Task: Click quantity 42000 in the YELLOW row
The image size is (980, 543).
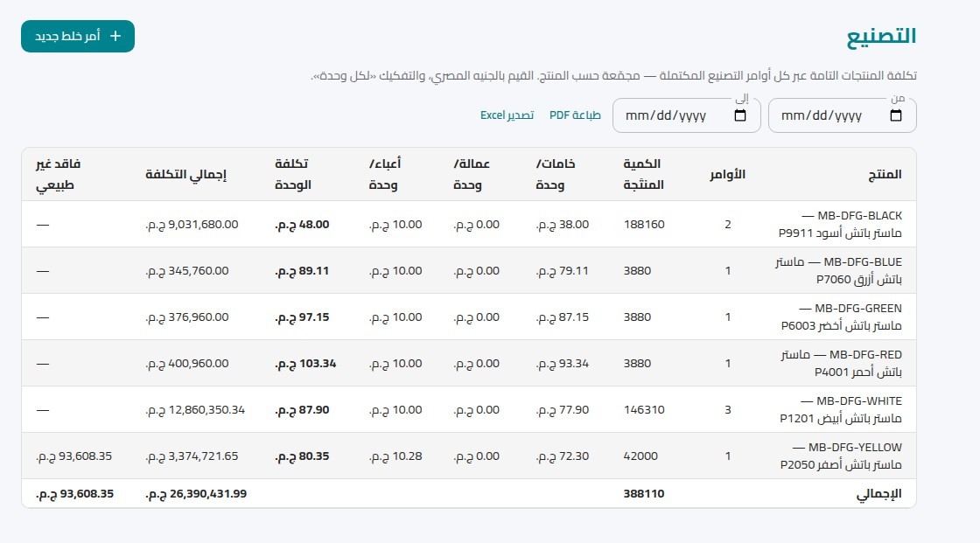Action: pos(640,456)
